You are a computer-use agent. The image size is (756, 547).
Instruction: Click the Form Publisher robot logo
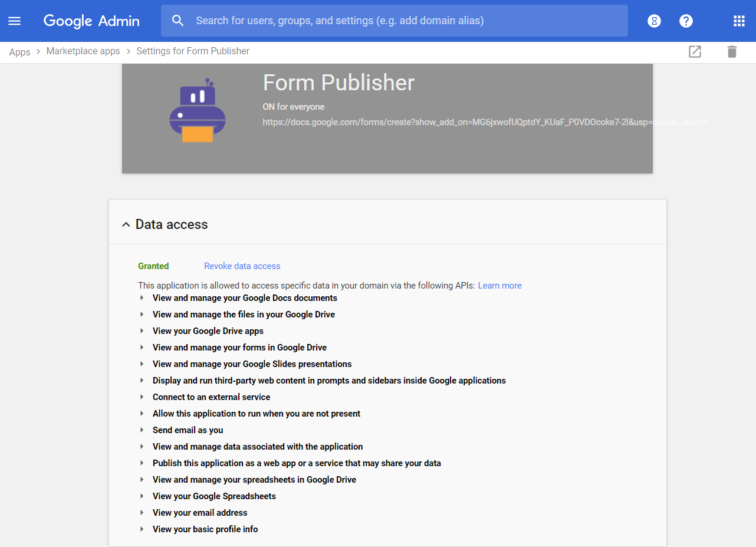tap(198, 110)
